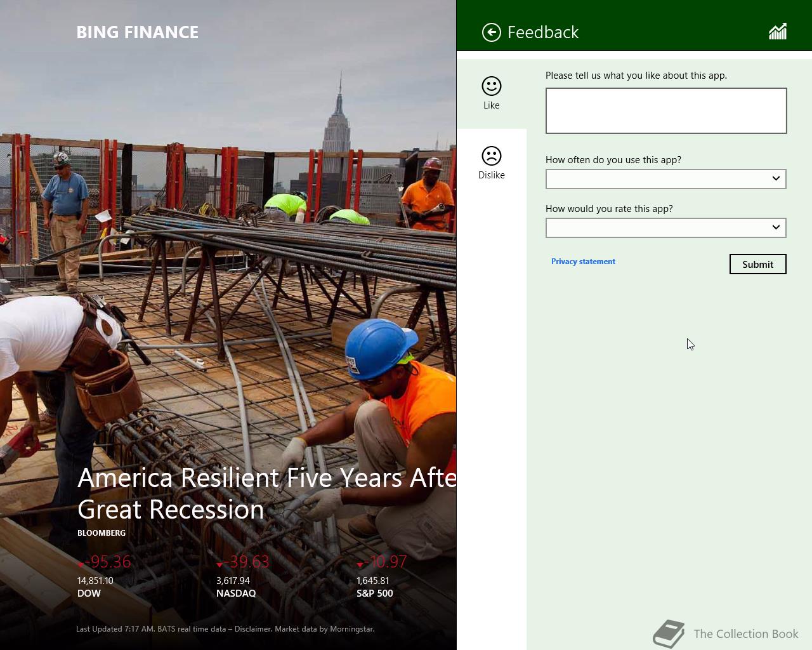Open the 'How often do you use' dropdown

pos(665,179)
